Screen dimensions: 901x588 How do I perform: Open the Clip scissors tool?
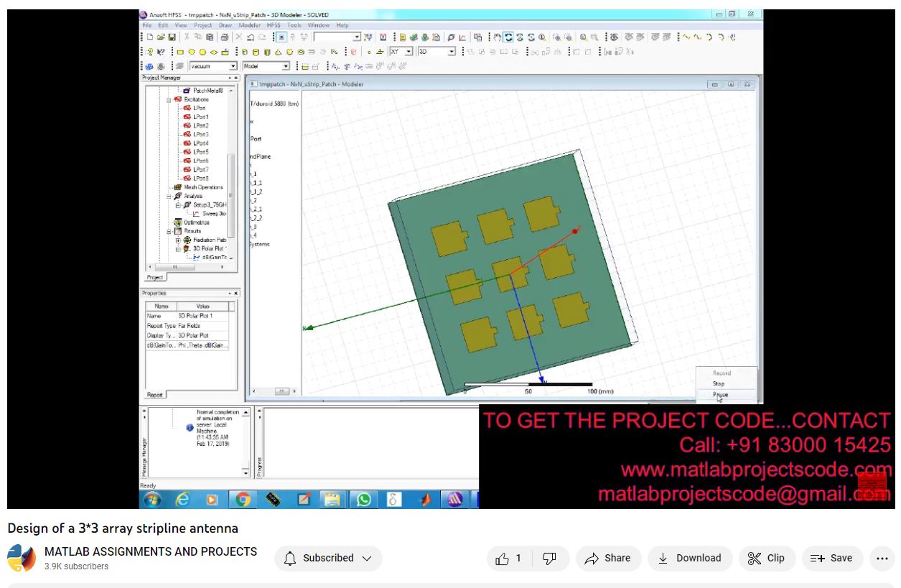[x=766, y=559]
